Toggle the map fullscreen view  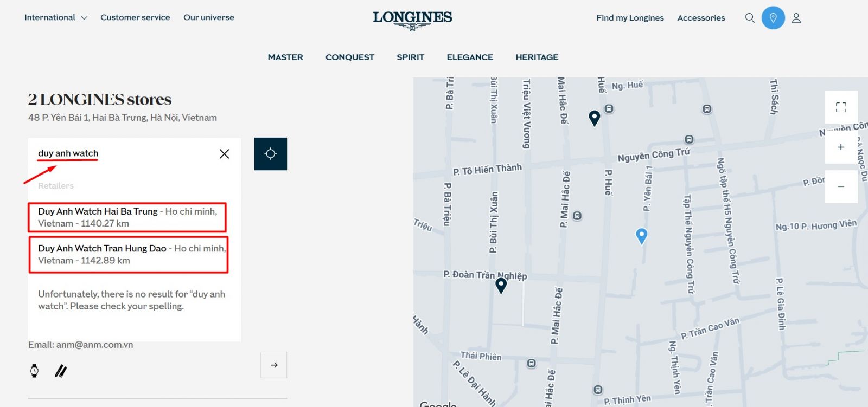[841, 107]
